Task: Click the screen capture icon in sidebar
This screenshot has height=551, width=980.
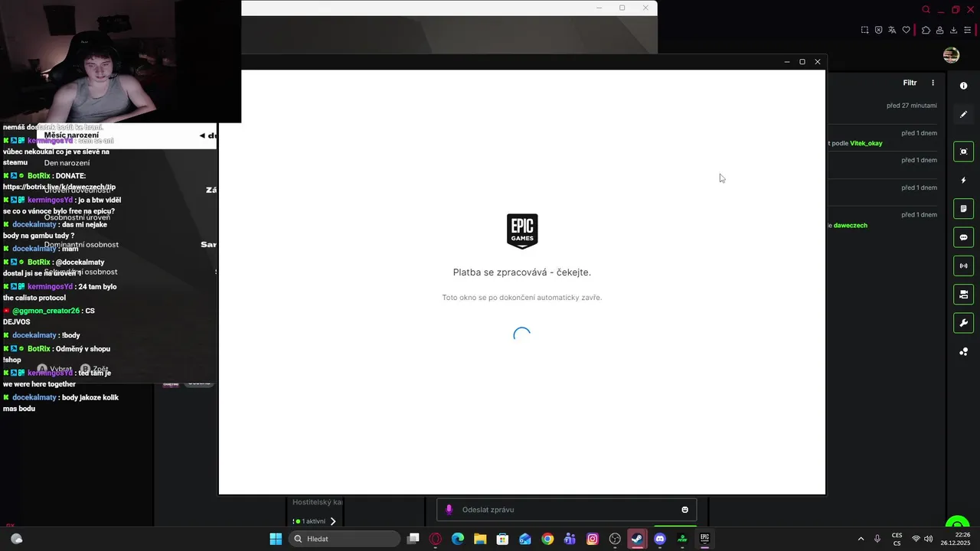Action: click(964, 152)
